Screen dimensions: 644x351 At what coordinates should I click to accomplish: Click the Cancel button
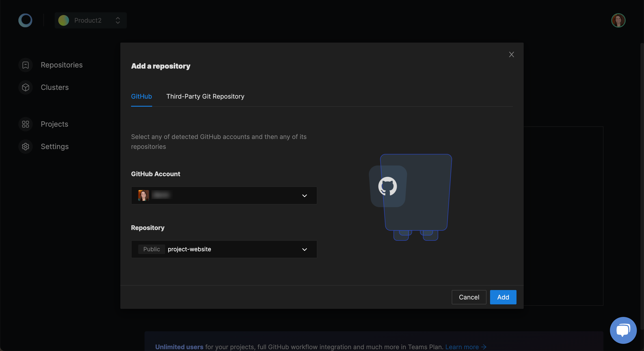(469, 297)
